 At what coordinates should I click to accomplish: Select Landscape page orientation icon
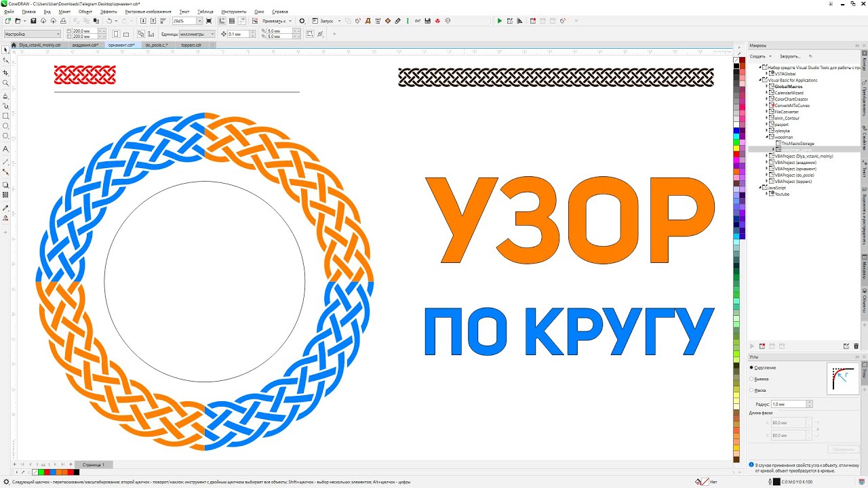(126, 34)
